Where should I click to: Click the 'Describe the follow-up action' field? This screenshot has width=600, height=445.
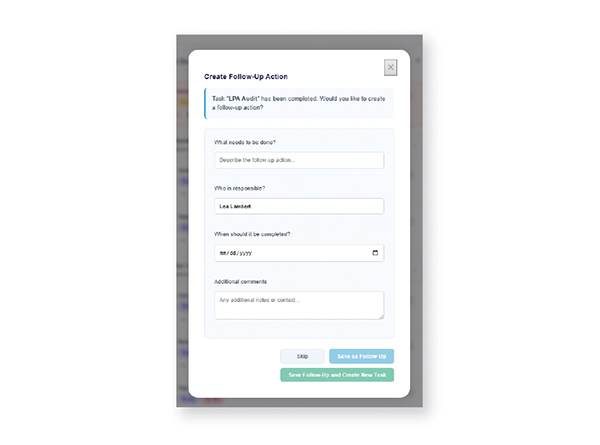click(299, 160)
